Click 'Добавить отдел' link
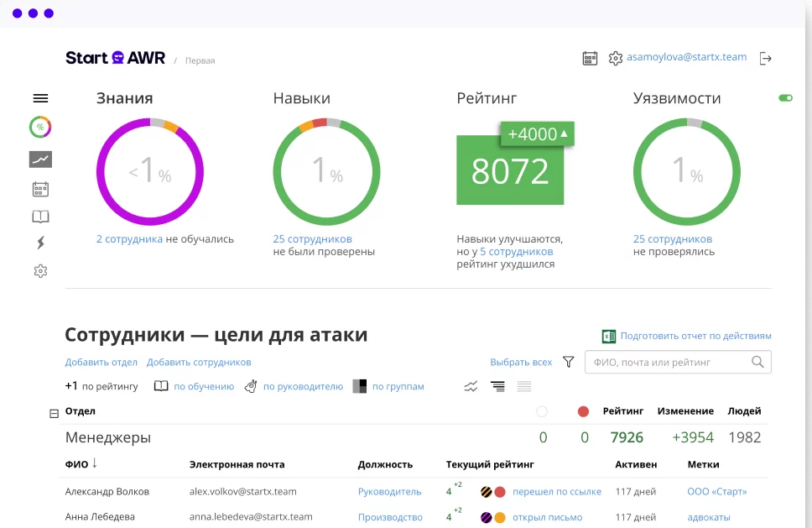This screenshot has height=528, width=812. pyautogui.click(x=101, y=362)
